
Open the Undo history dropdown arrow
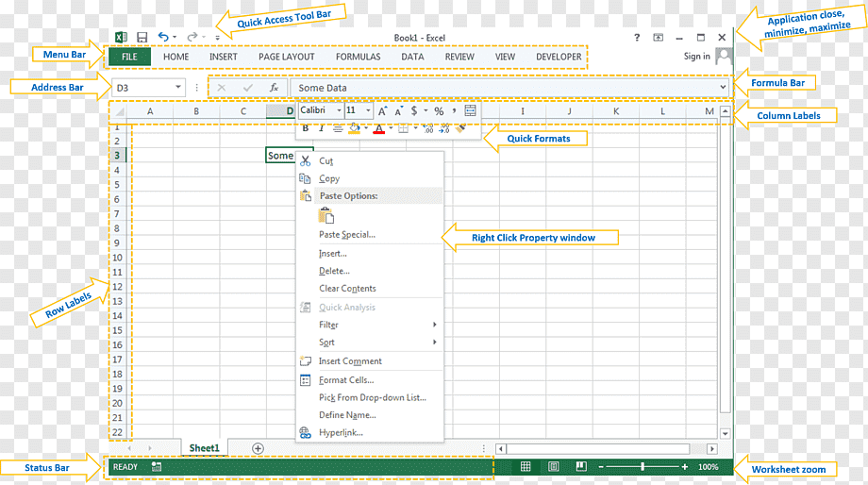(175, 37)
